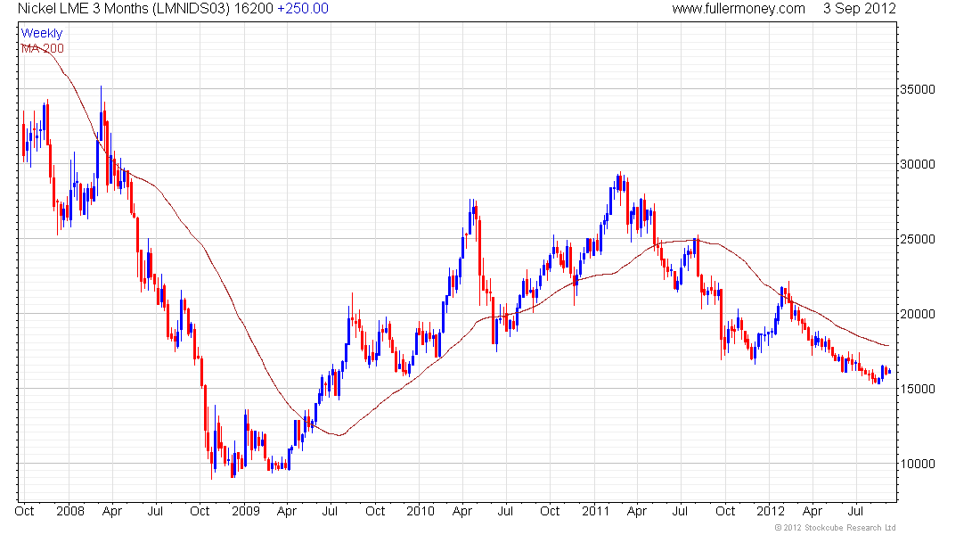Viewport: 980px width, 535px height.
Task: Click the 10000 price axis label
Action: pos(917,464)
